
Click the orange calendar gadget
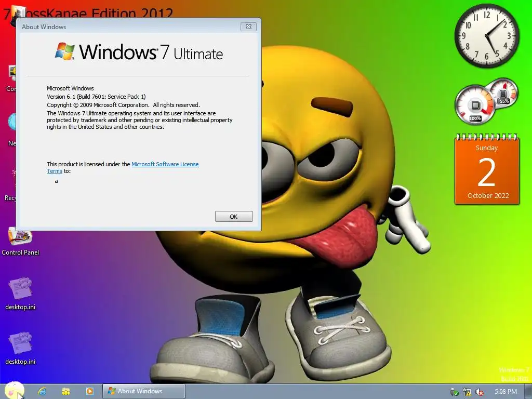coord(487,170)
